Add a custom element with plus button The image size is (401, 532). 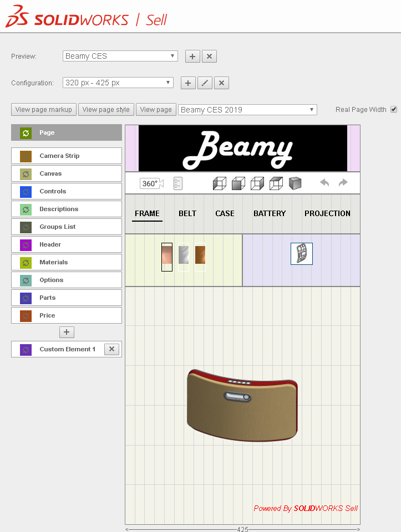point(67,332)
